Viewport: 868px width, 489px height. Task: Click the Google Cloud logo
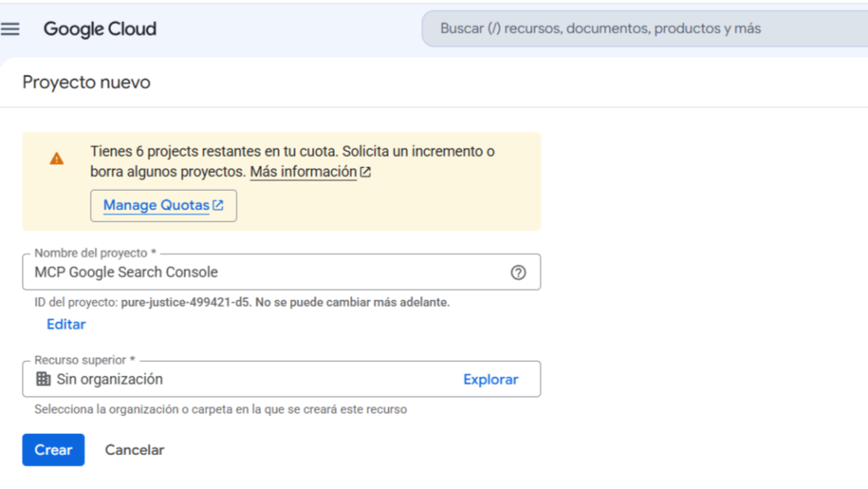(100, 29)
